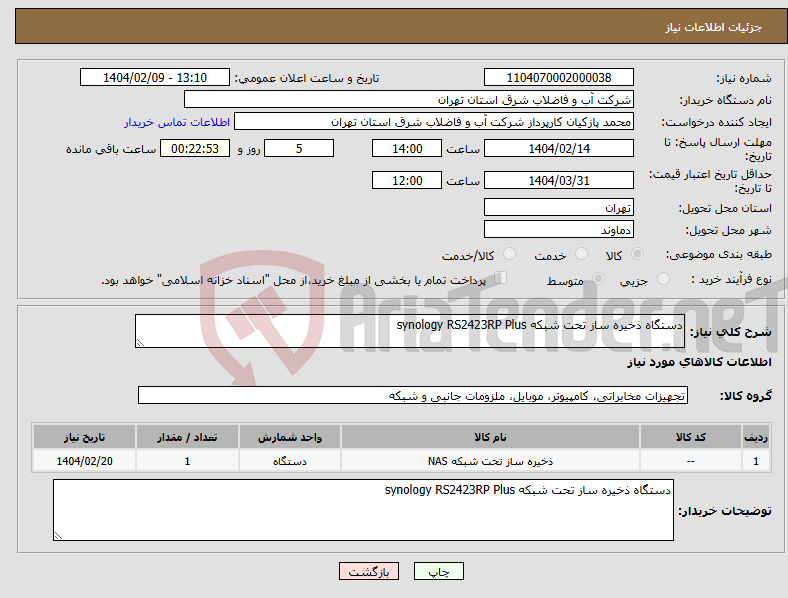Click the ذخیره ساز تحت شبکه NAS cell
Image resolution: width=788 pixels, height=598 pixels.
click(490, 460)
